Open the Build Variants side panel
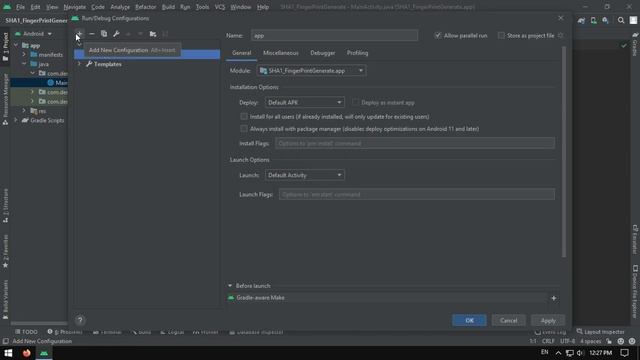The width and height of the screenshot is (640, 360). [x=5, y=299]
